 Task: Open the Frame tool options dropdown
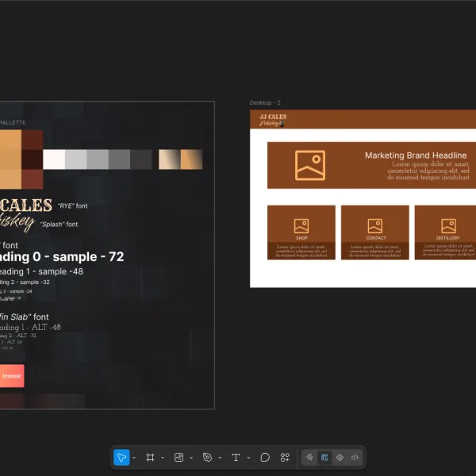163,458
